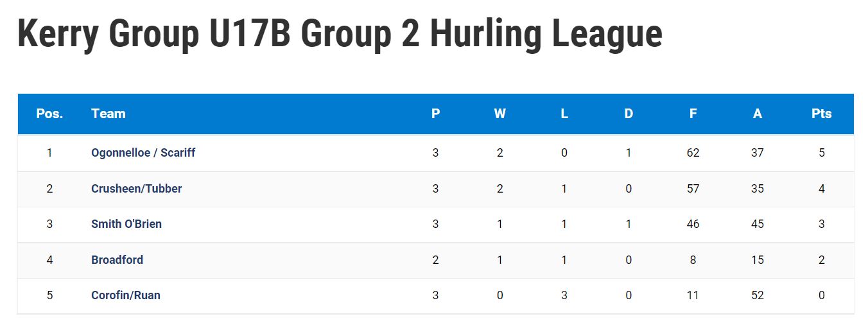Open the Ogonnelloe / Scariff team link
868x330 pixels.
click(143, 153)
